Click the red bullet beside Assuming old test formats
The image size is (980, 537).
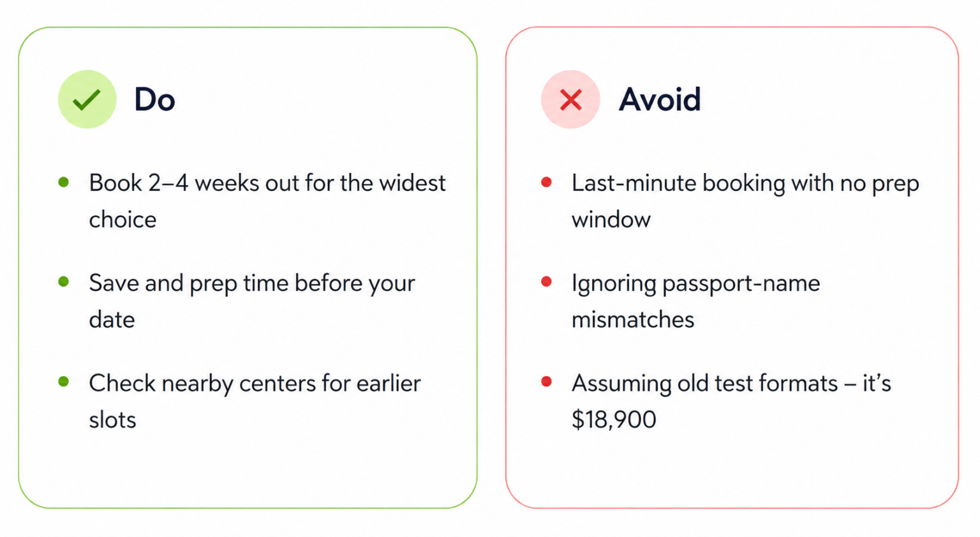coord(546,382)
